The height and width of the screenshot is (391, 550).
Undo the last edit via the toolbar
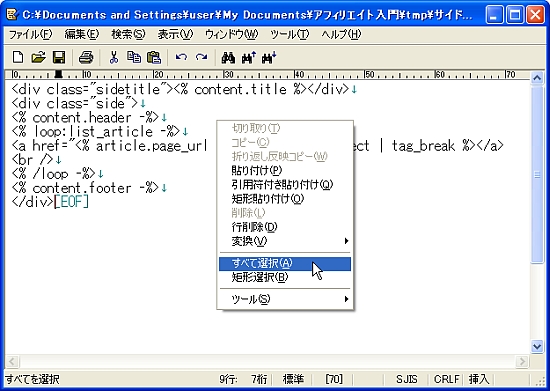pos(181,57)
